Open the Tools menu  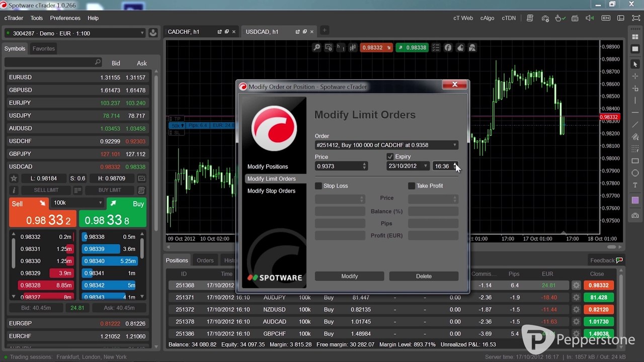(37, 18)
